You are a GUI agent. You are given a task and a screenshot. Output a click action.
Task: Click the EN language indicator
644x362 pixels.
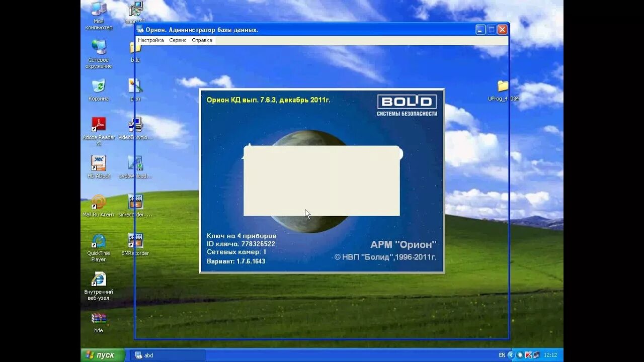(502, 355)
